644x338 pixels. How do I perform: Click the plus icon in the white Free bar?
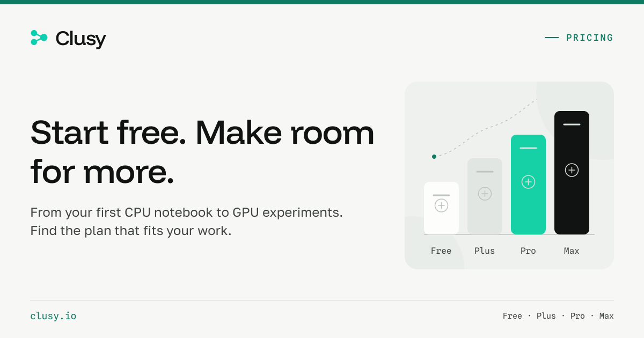click(x=441, y=205)
